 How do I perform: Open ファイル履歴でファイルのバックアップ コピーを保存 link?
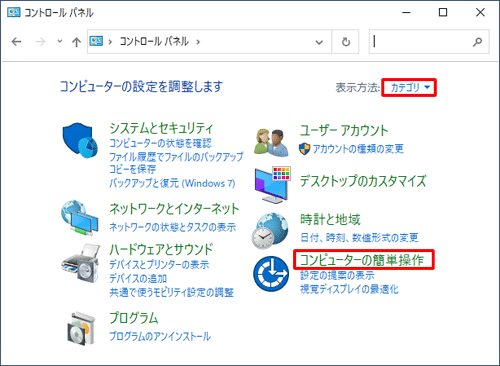pyautogui.click(x=176, y=163)
